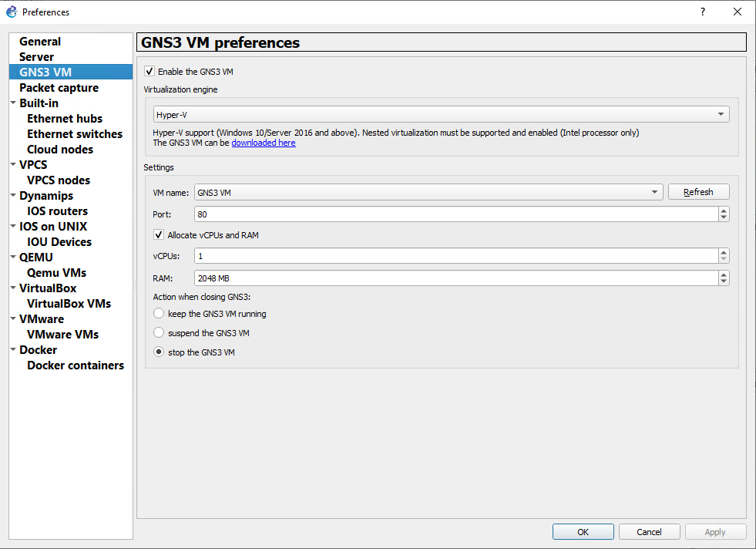Click the Apply button
The image size is (756, 549).
click(x=715, y=531)
